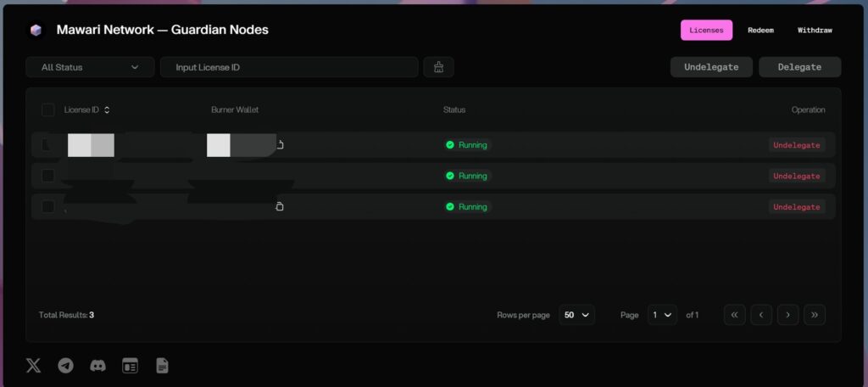The image size is (868, 387).
Task: Go to the last page of results
Action: pyautogui.click(x=814, y=315)
